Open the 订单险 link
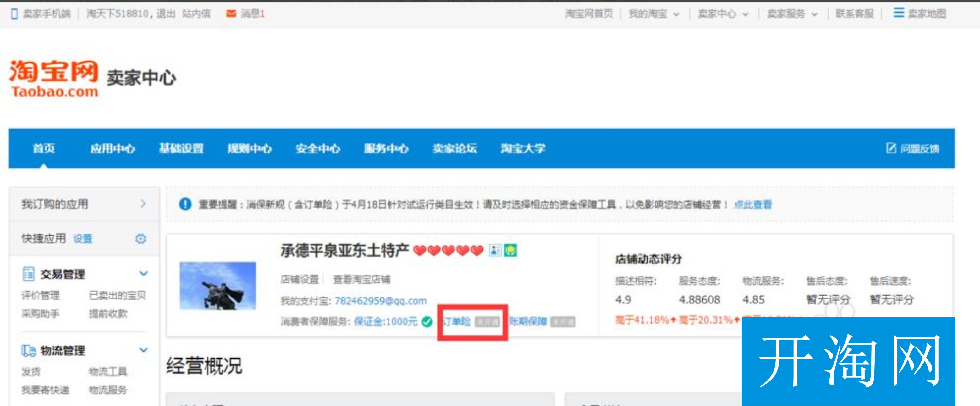 coord(456,322)
